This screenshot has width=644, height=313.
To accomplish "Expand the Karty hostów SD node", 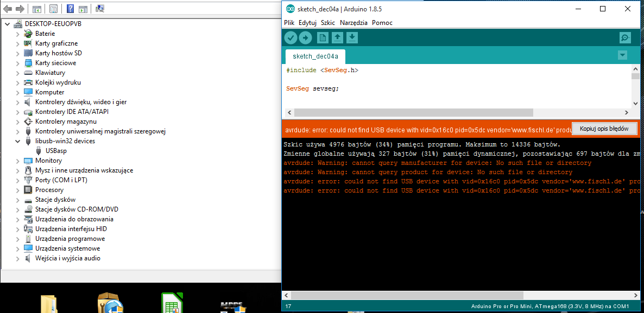I will pos(18,53).
